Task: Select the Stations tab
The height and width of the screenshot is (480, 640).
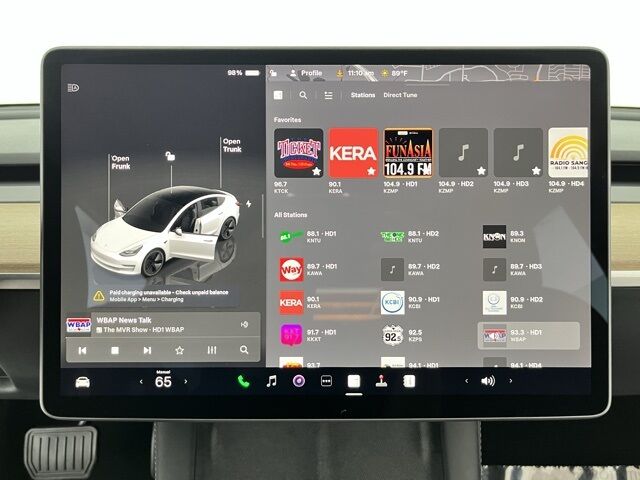Action: tap(363, 95)
